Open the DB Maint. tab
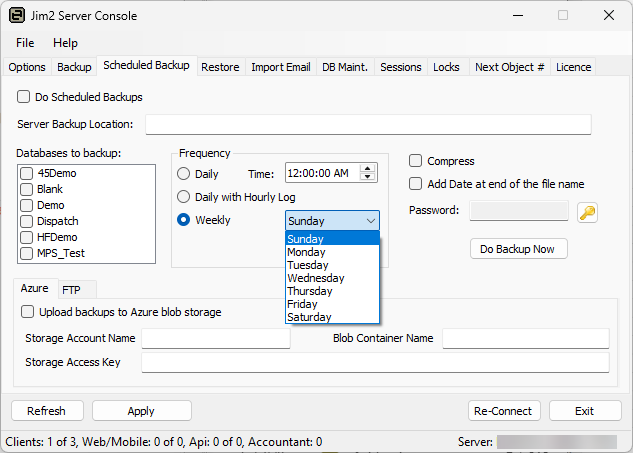633x453 pixels. [x=345, y=67]
